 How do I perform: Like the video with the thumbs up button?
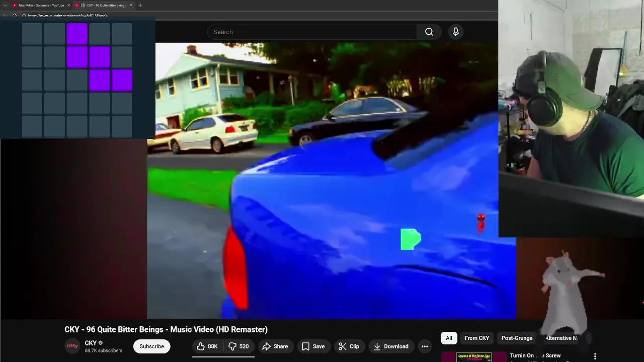[207, 346]
